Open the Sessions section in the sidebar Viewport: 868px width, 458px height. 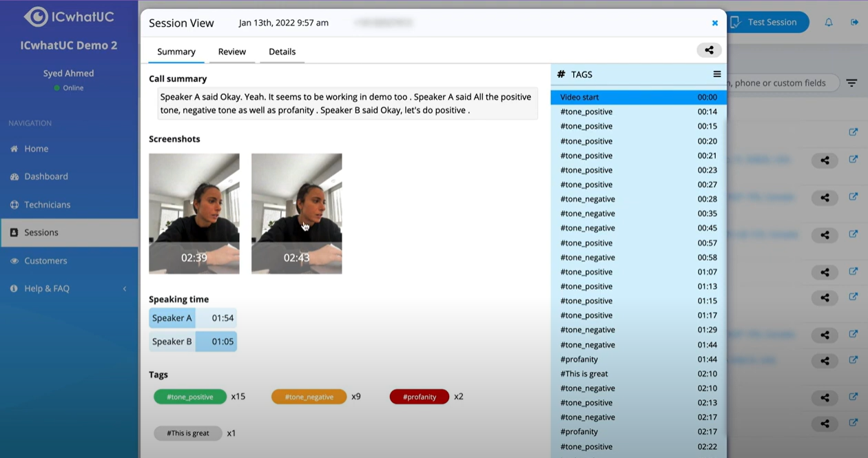click(41, 232)
